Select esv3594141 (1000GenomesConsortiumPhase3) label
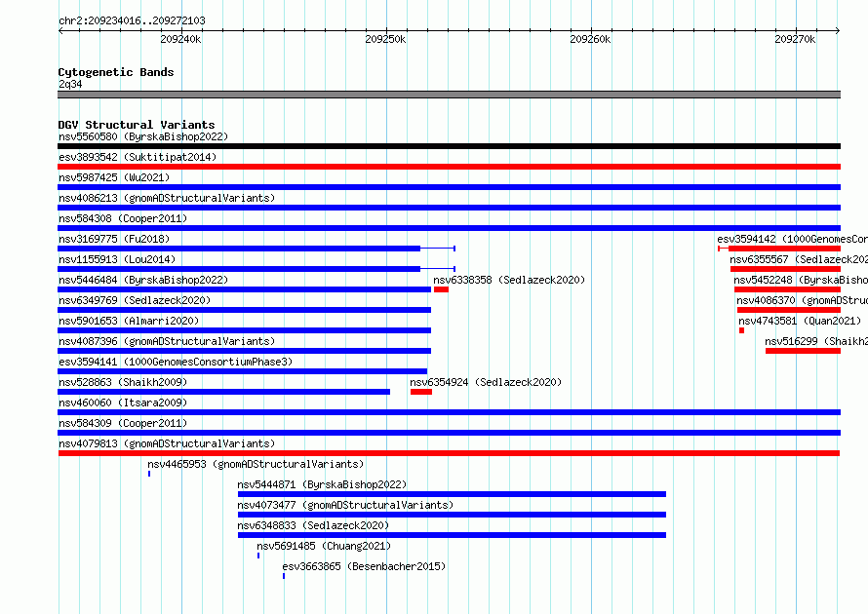Screen dimensions: 868x614 [x=176, y=362]
